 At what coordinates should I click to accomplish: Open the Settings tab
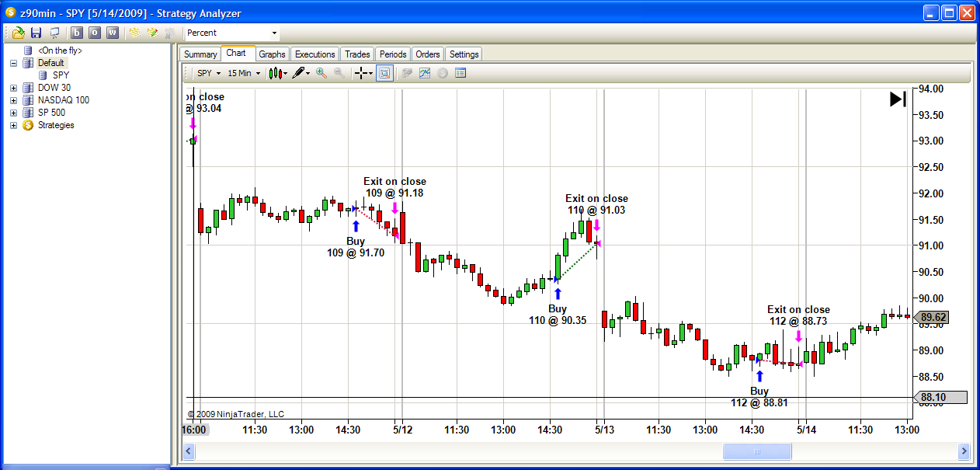pos(464,54)
